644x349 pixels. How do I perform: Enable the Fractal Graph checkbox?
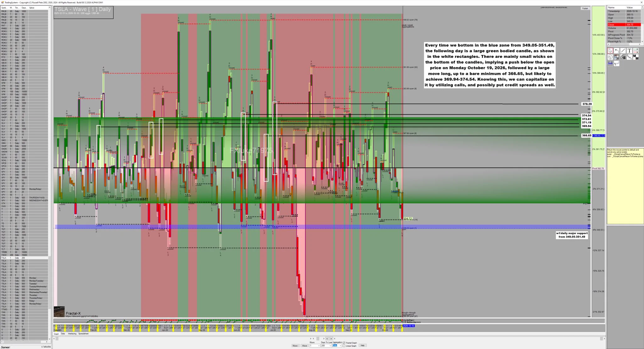coord(344,343)
